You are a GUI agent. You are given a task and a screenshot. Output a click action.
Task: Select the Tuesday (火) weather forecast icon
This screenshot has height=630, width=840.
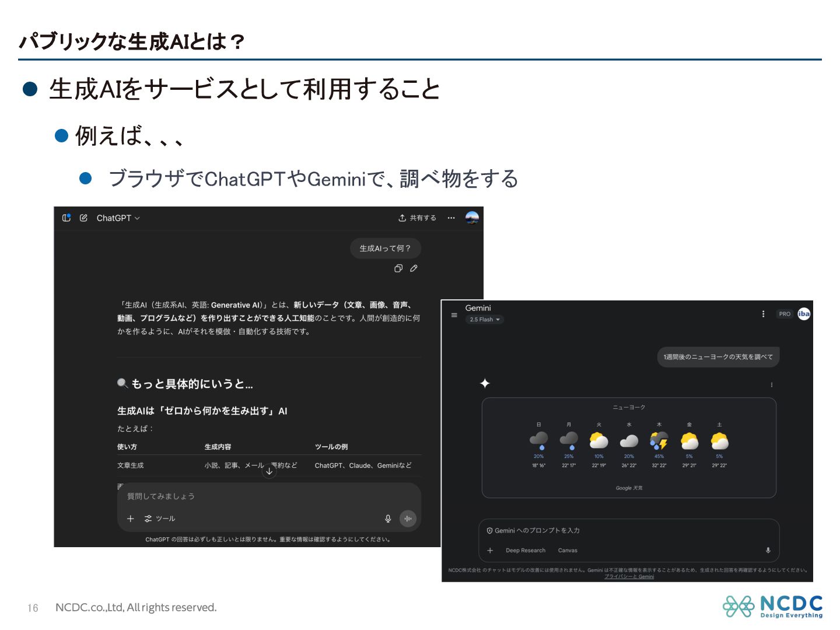click(x=598, y=440)
